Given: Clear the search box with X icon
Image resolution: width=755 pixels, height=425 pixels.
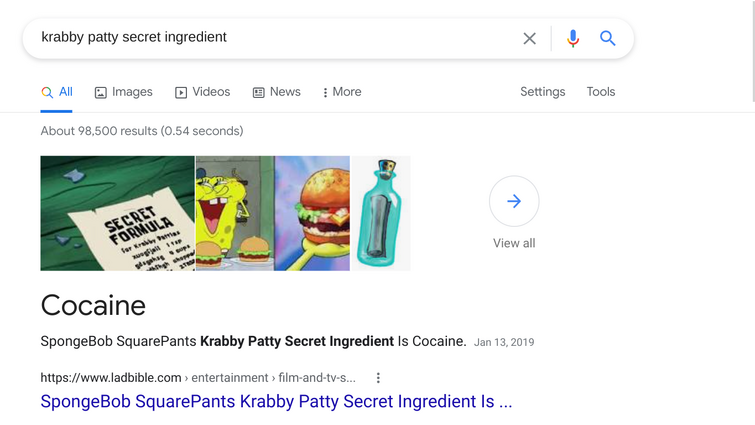Looking at the screenshot, I should [529, 38].
